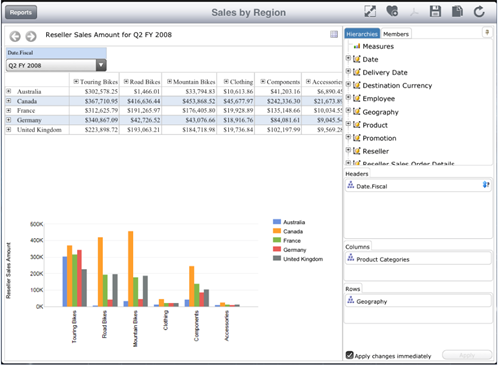Click Reseller Sales Amount report heading
Image resolution: width=498 pixels, height=365 pixels.
coord(109,35)
